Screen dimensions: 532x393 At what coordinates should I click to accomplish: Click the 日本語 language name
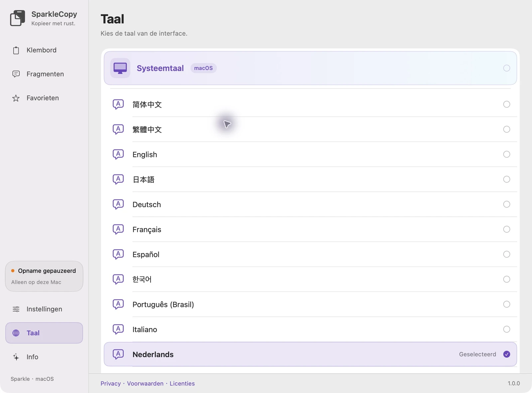click(144, 180)
